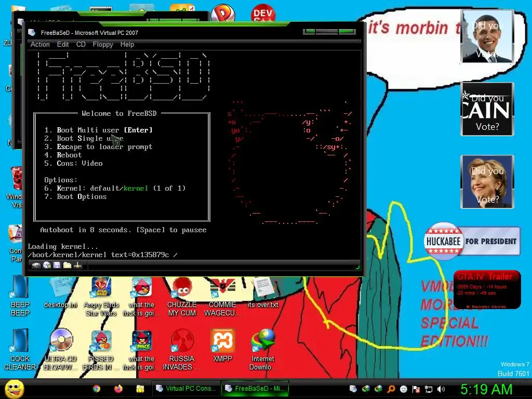Launch Firefox from the taskbar
Image resolution: width=532 pixels, height=399 pixels.
tap(118, 389)
